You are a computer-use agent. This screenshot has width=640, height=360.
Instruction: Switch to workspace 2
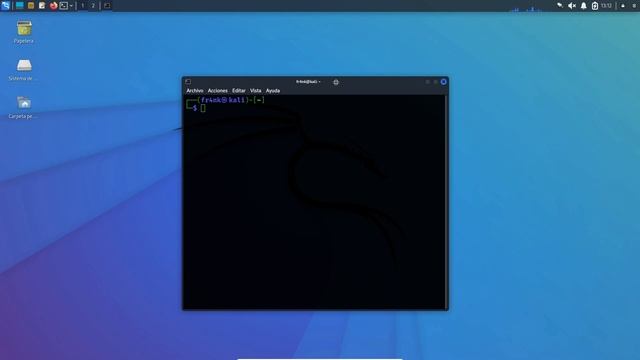[93, 6]
